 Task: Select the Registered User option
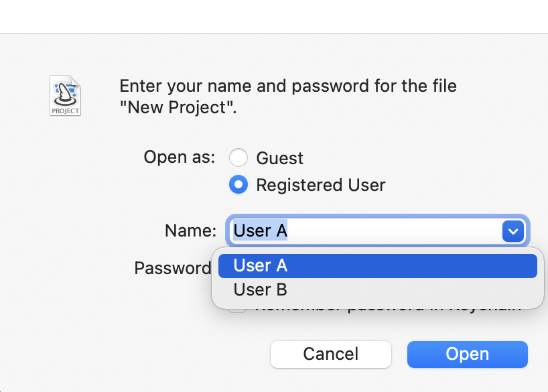[x=238, y=184]
